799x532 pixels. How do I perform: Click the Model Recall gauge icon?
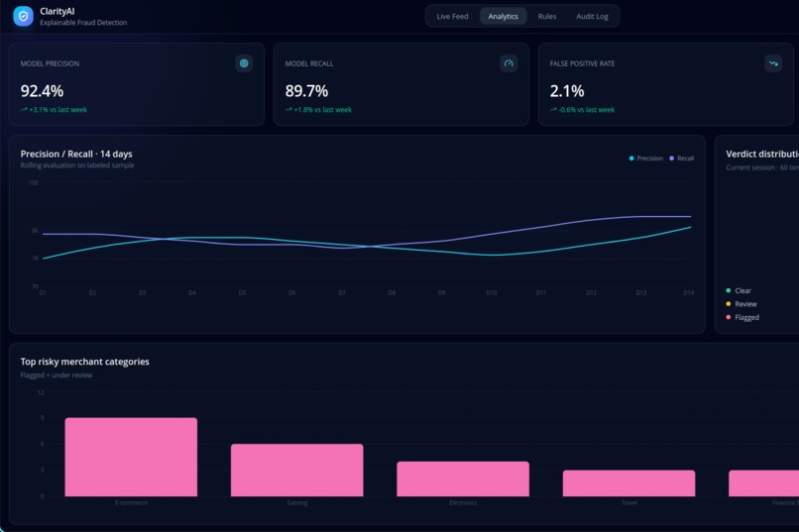tap(509, 63)
